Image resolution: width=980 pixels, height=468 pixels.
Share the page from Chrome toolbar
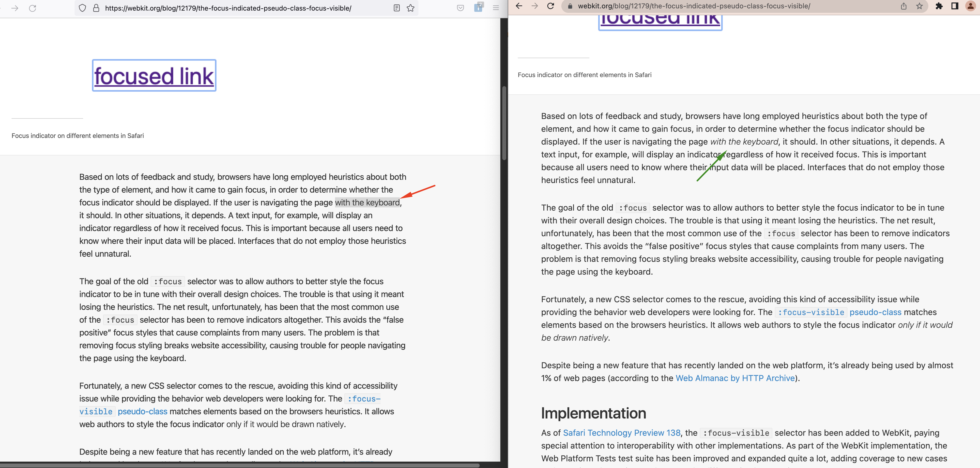pos(904,6)
